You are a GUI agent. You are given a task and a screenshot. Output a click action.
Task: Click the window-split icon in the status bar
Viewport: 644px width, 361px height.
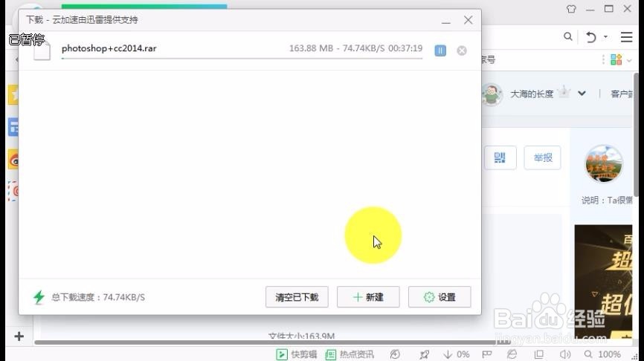click(x=539, y=354)
